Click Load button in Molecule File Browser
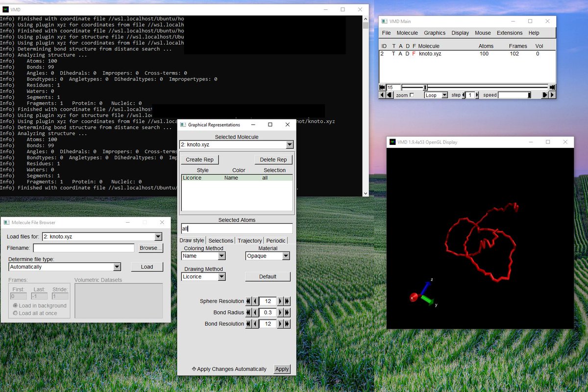This screenshot has width=588, height=392. click(x=147, y=267)
